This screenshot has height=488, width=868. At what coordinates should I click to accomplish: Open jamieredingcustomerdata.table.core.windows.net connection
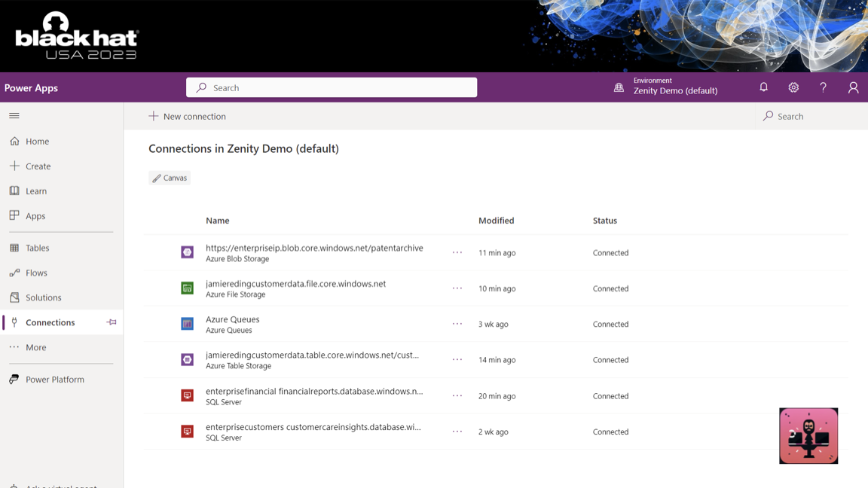click(x=312, y=355)
